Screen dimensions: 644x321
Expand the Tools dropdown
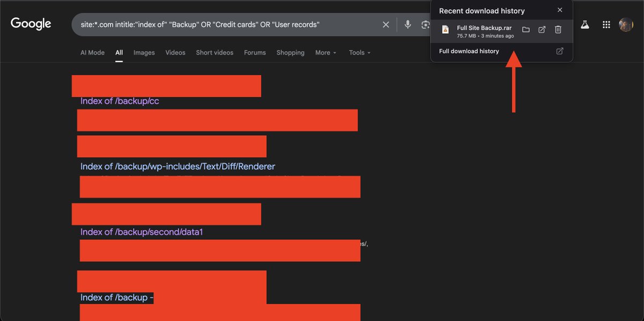(360, 53)
